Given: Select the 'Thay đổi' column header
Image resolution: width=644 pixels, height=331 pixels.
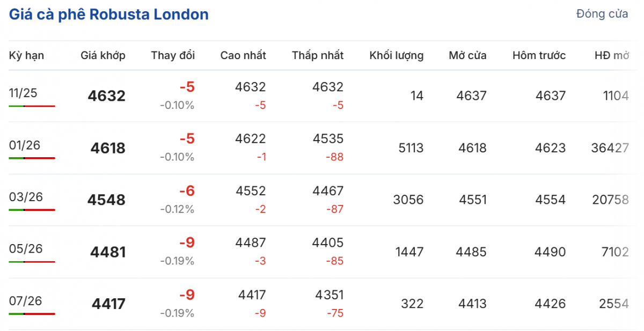Looking at the screenshot, I should [x=173, y=55].
